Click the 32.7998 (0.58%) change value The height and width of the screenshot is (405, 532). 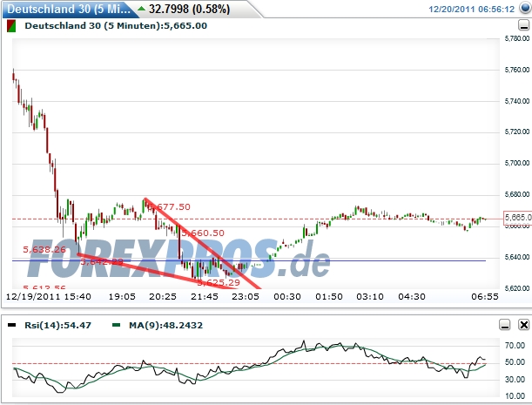(x=189, y=10)
